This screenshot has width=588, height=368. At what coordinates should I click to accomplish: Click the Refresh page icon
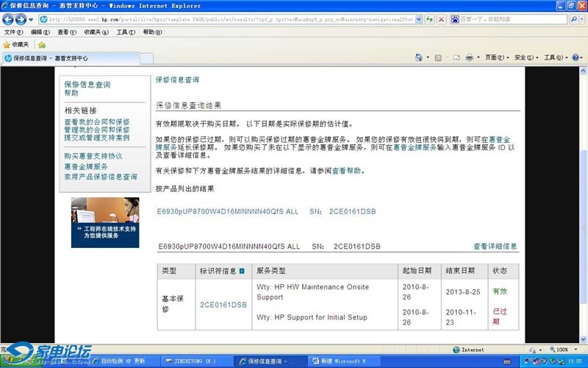pyautogui.click(x=429, y=19)
